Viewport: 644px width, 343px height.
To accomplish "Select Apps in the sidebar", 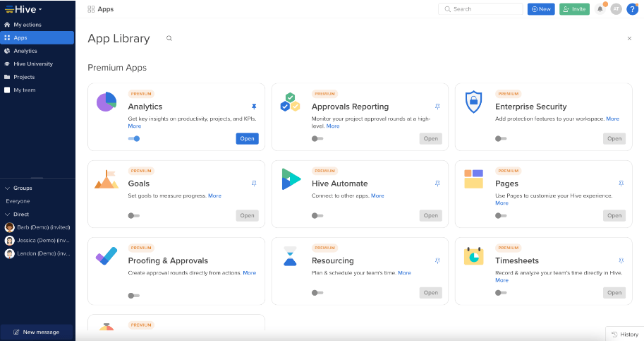I will (x=37, y=38).
